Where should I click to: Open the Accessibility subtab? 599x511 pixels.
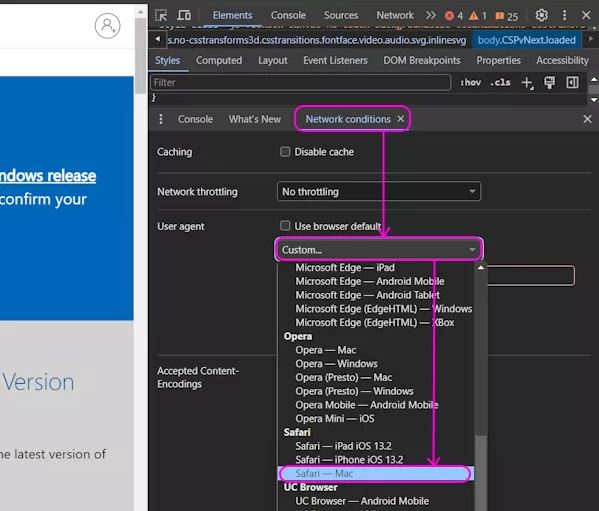[x=562, y=60]
